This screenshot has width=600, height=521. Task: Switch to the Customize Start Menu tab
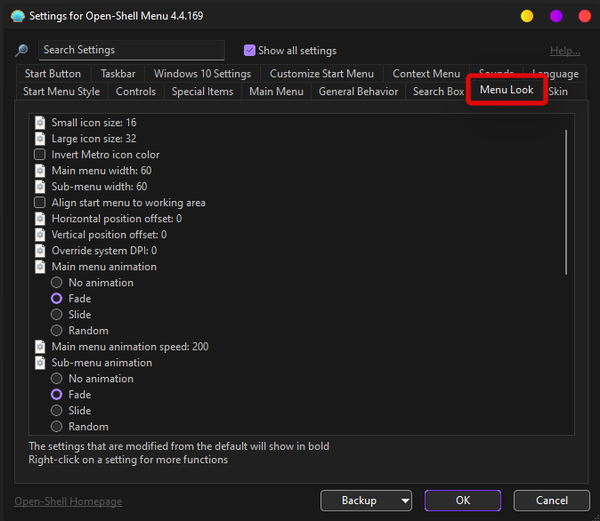coord(321,74)
